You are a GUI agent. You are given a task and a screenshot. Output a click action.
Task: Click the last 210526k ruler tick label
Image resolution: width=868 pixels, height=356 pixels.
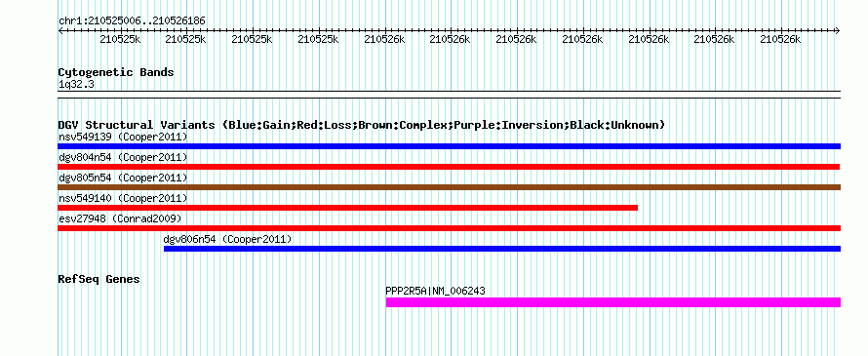[780, 39]
